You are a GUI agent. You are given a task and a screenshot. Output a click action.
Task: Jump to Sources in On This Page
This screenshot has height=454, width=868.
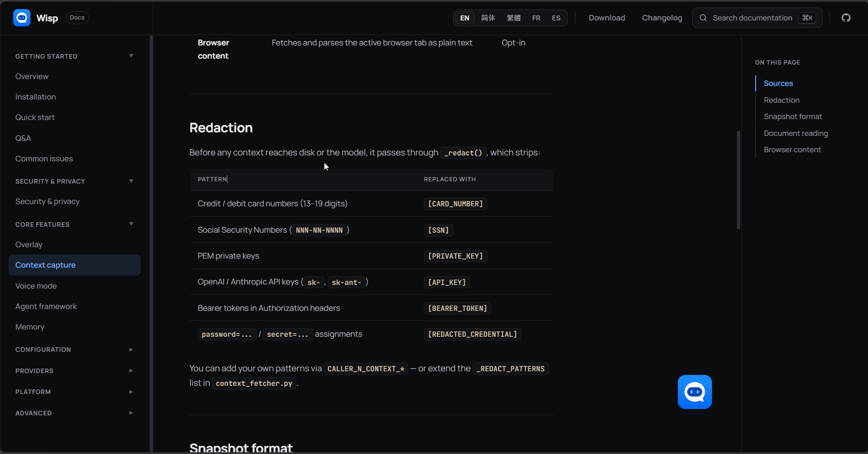pyautogui.click(x=778, y=83)
